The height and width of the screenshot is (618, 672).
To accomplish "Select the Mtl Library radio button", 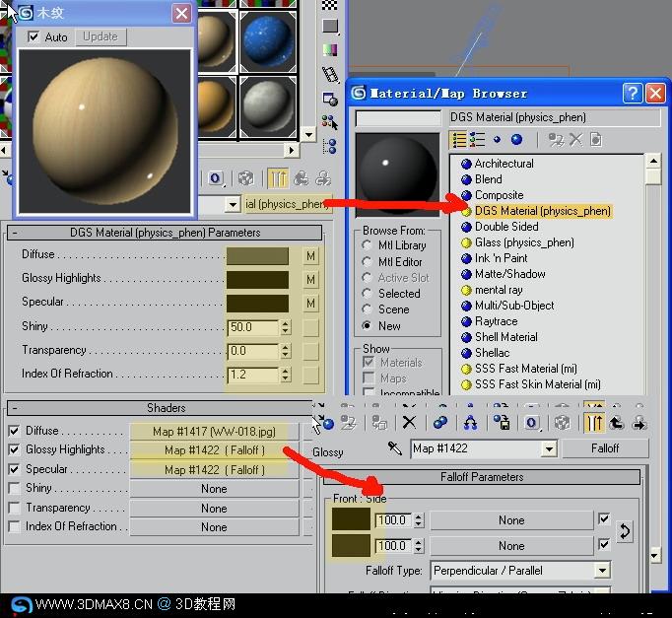I will pyautogui.click(x=367, y=245).
